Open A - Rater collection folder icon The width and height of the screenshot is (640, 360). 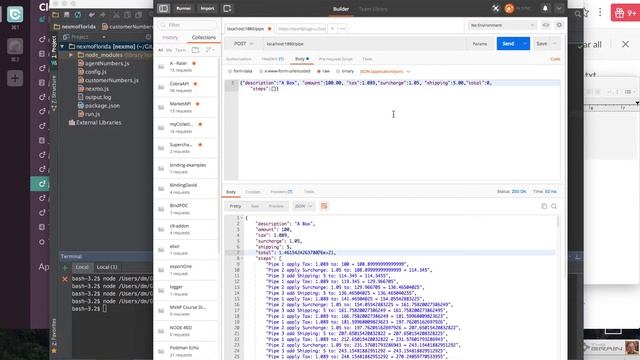click(161, 67)
